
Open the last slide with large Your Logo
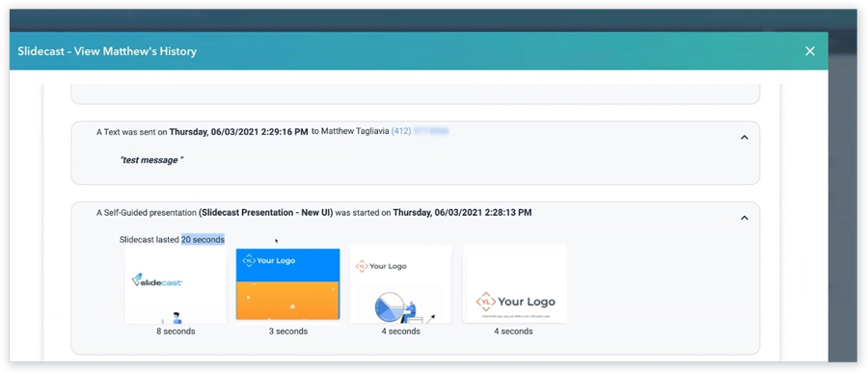coord(515,284)
